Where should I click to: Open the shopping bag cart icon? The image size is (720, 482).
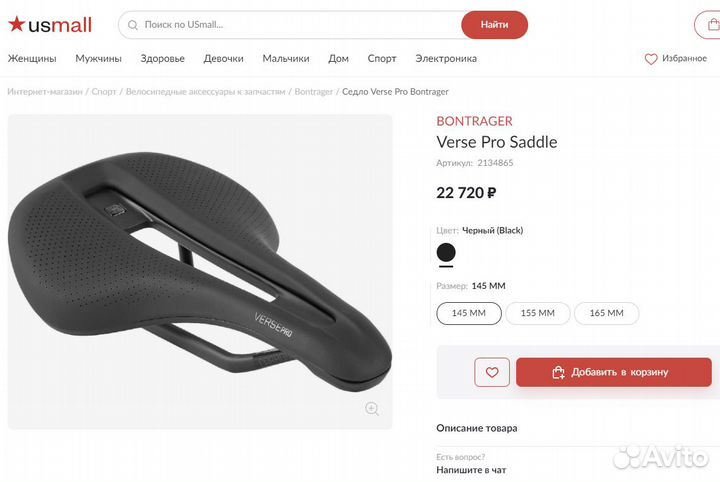(713, 25)
